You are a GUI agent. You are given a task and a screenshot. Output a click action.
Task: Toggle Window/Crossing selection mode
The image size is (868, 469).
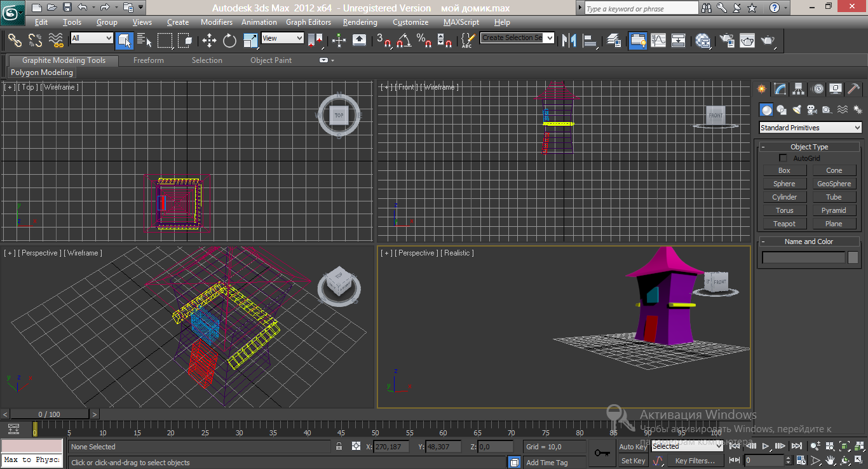[x=185, y=41]
